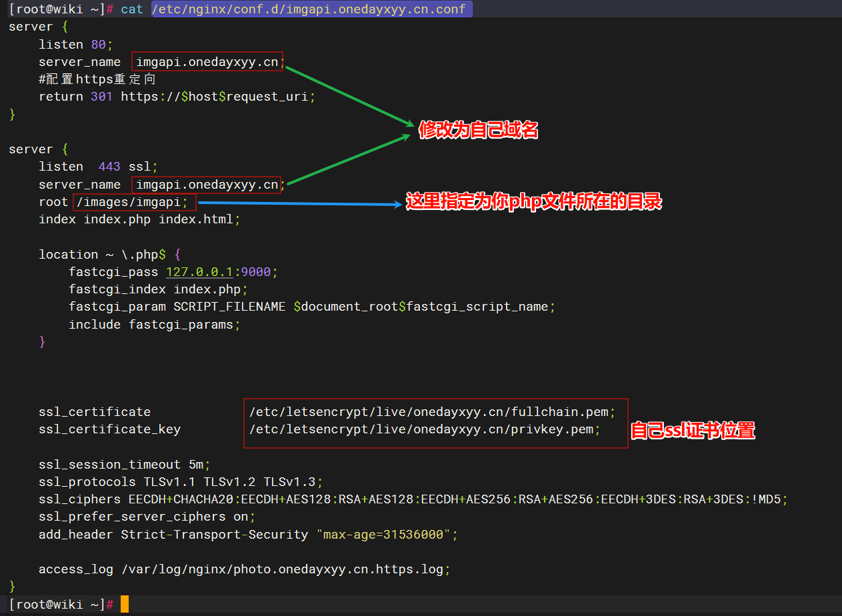Viewport: 842px width, 616px height.
Task: Click the 'access_log' directive name
Action: click(76, 569)
